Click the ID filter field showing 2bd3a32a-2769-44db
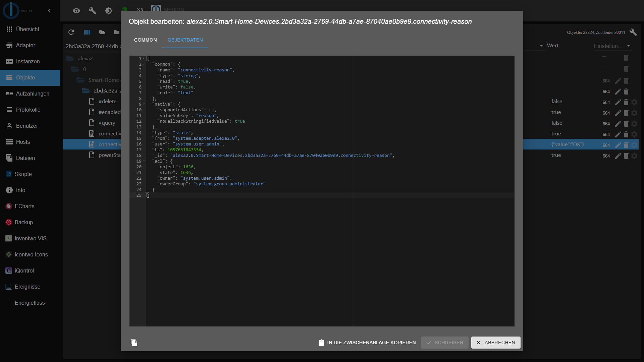The image size is (644, 362). pos(93,46)
